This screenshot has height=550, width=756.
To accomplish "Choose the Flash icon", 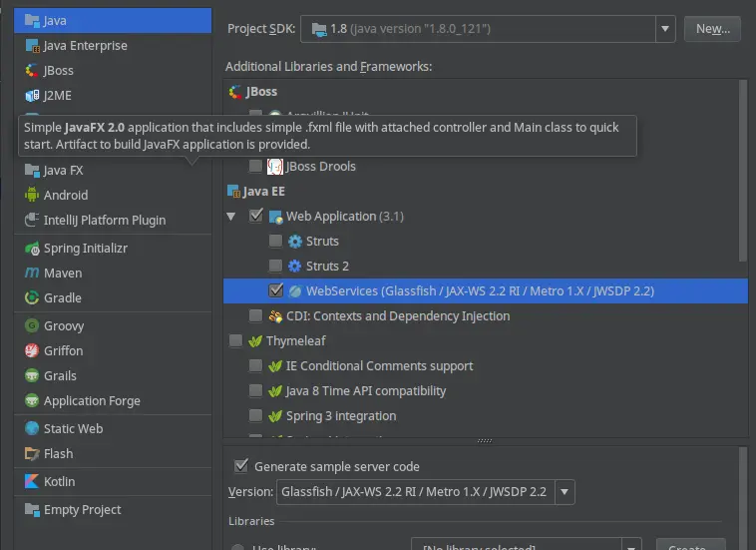I will coord(32,453).
